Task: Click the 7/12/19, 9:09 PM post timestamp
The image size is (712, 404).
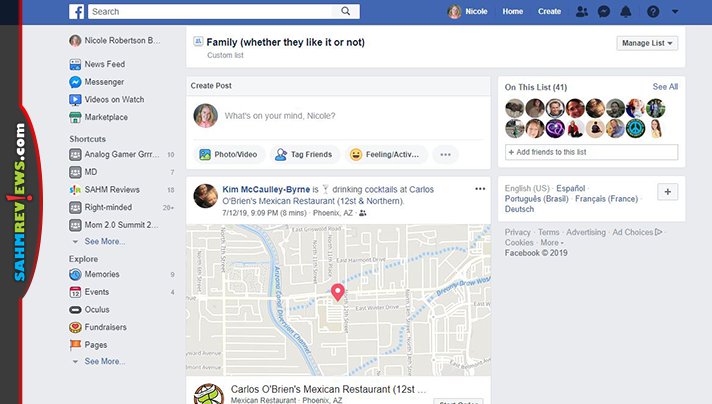Action: pos(264,213)
